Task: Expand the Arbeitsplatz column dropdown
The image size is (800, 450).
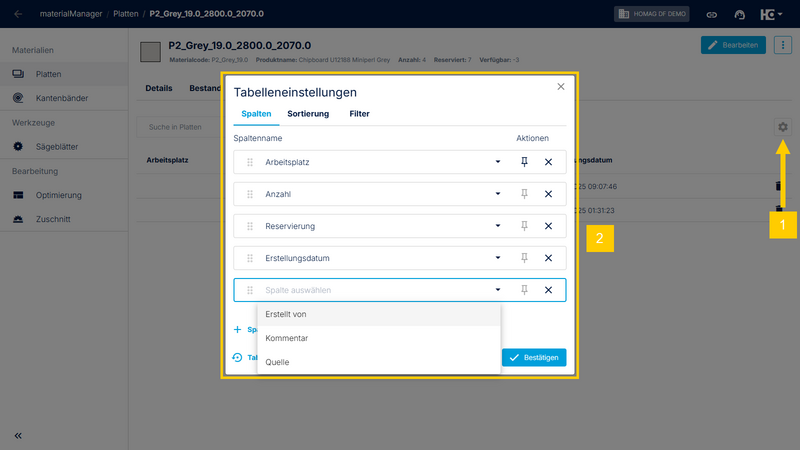Action: (497, 162)
